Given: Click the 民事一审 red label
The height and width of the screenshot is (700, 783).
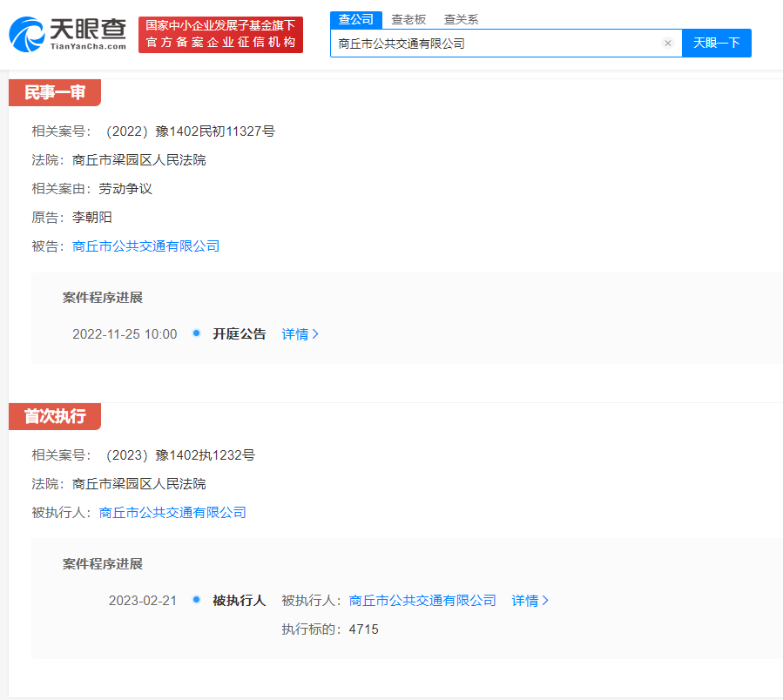Looking at the screenshot, I should click(54, 92).
